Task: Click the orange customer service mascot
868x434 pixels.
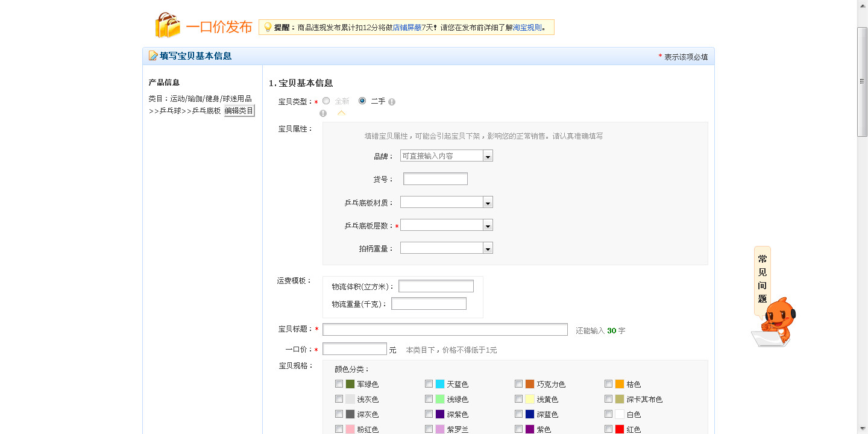Action: 775,322
